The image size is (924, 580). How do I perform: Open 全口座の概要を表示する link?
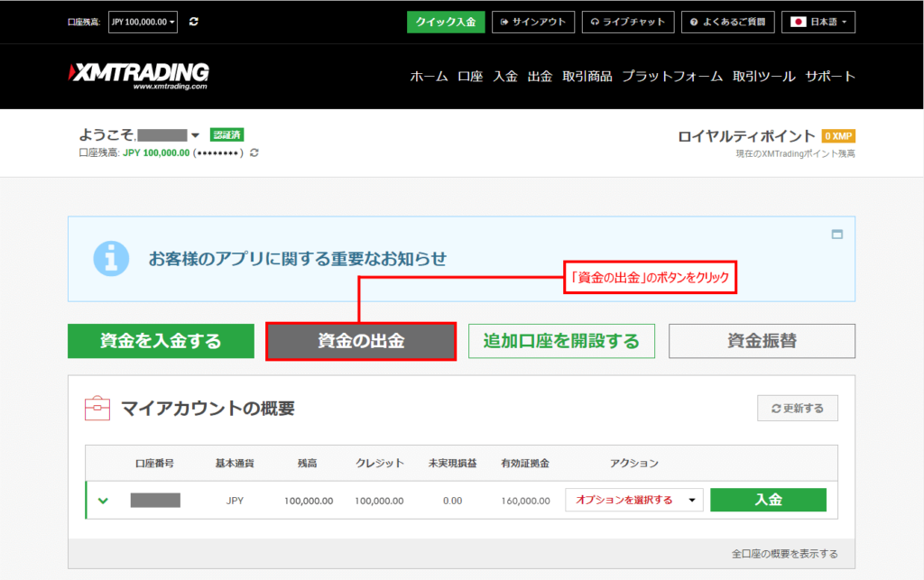tap(784, 553)
